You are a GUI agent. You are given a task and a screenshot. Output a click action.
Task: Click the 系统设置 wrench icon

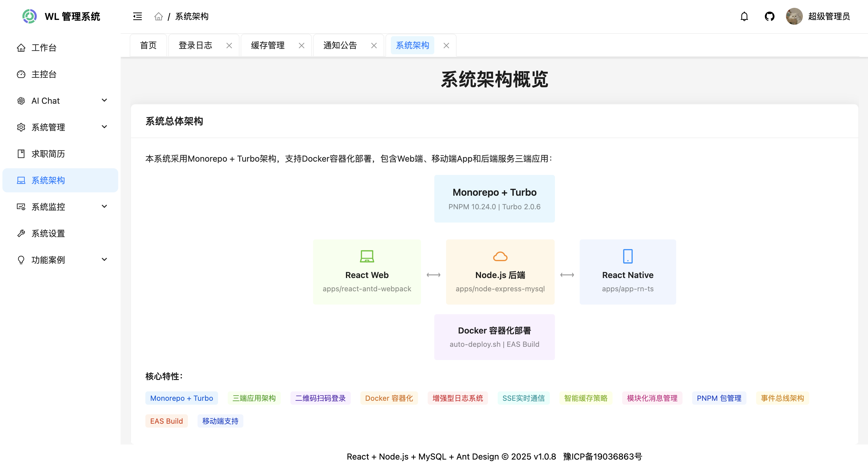click(21, 233)
